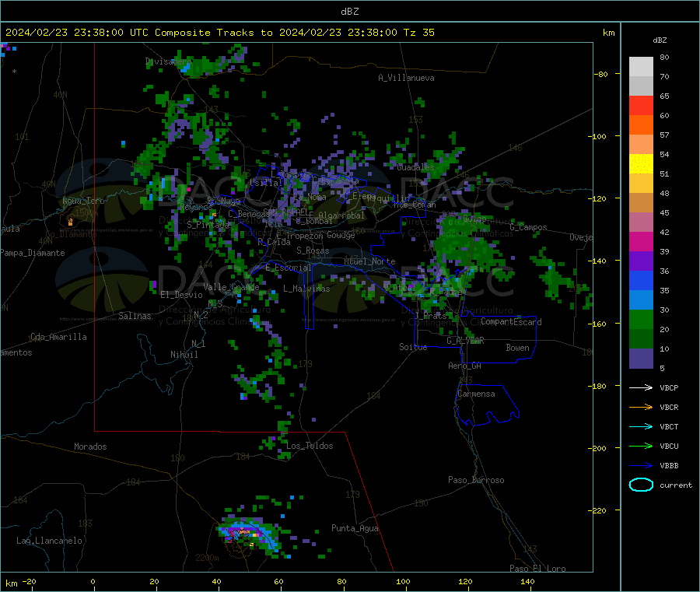
Task: Click the Atuel_Norte map label
Action: (x=369, y=261)
